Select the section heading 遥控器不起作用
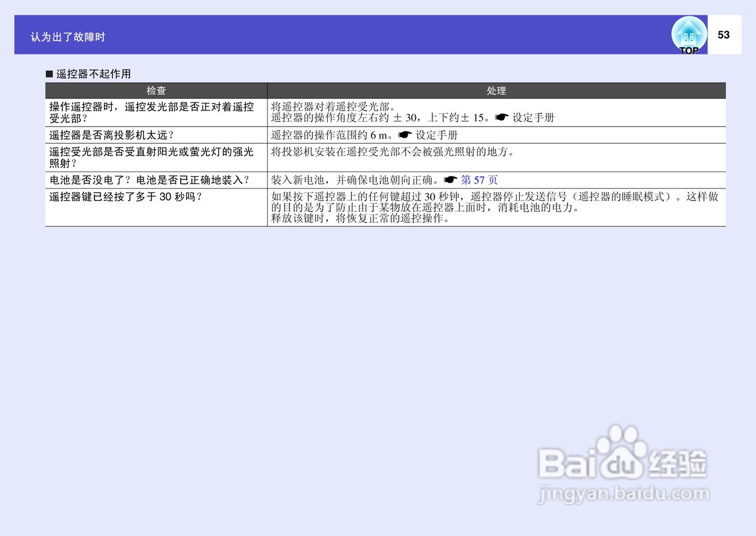756x536 pixels. (x=93, y=74)
